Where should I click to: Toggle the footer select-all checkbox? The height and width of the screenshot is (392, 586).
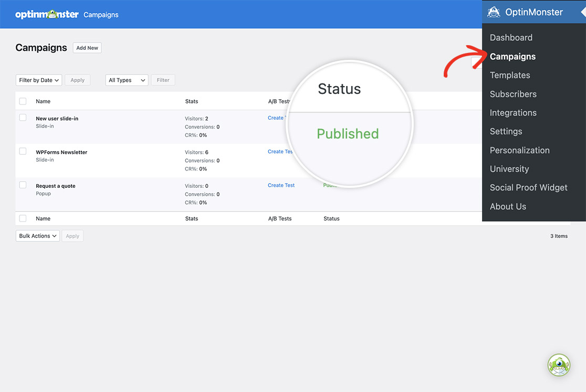[23, 218]
